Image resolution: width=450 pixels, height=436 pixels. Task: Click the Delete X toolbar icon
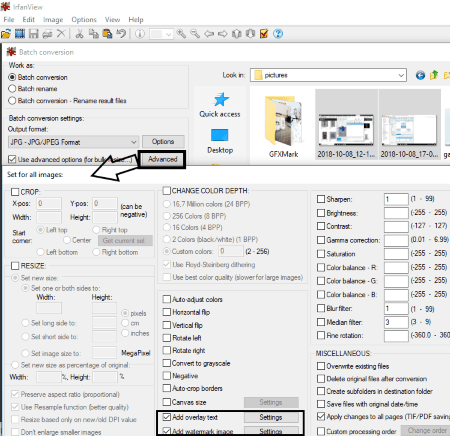point(61,34)
